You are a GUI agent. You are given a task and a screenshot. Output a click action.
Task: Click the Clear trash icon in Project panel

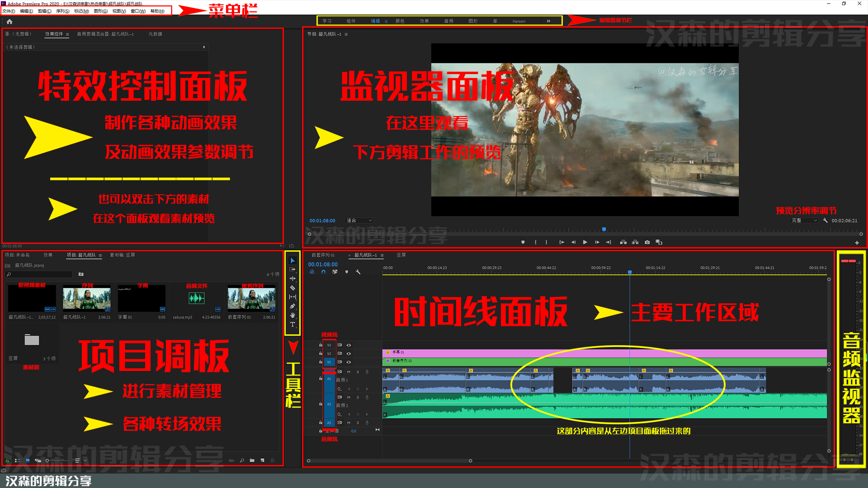273,460
